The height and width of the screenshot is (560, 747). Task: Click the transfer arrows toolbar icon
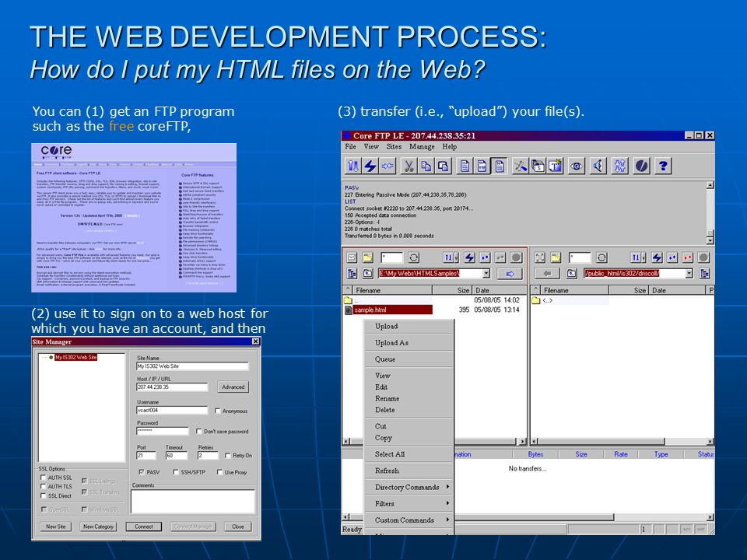(620, 166)
